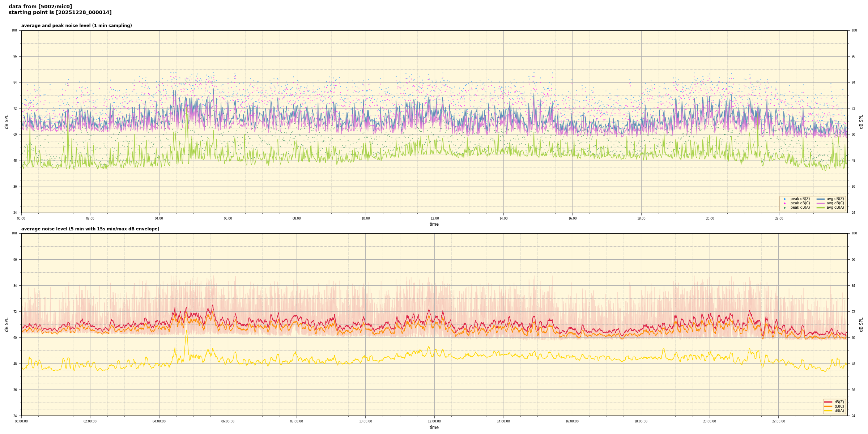The image size is (868, 434).
Task: Click yellow dB(A) legend entry in bottom chart
Action: (828, 411)
